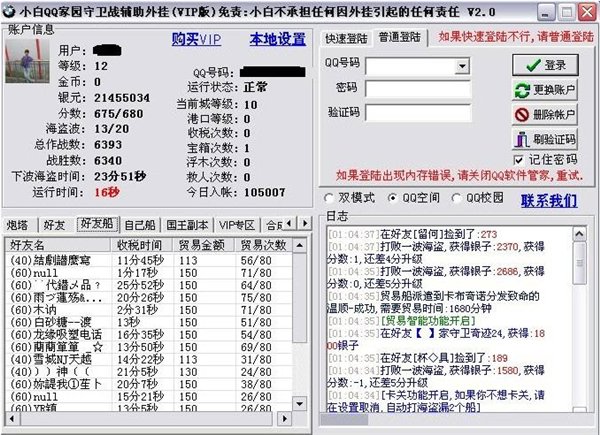
Task: Open the QQ号码 dropdown arrow
Action: pyautogui.click(x=462, y=66)
